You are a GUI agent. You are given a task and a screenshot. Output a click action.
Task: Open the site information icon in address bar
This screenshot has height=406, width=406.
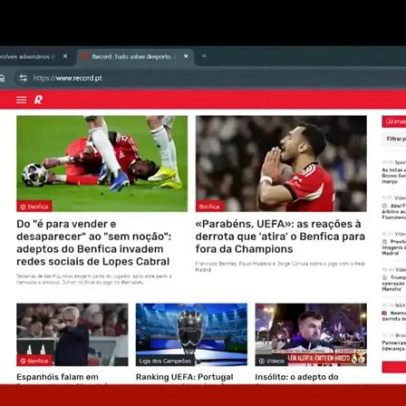[x=23, y=78]
